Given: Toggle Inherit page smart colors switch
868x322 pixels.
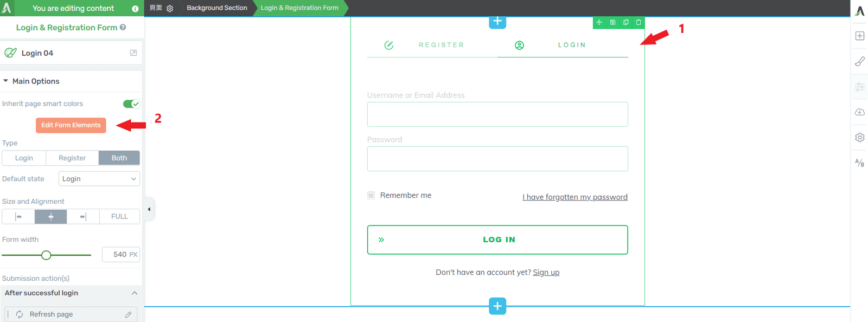Looking at the screenshot, I should [131, 104].
